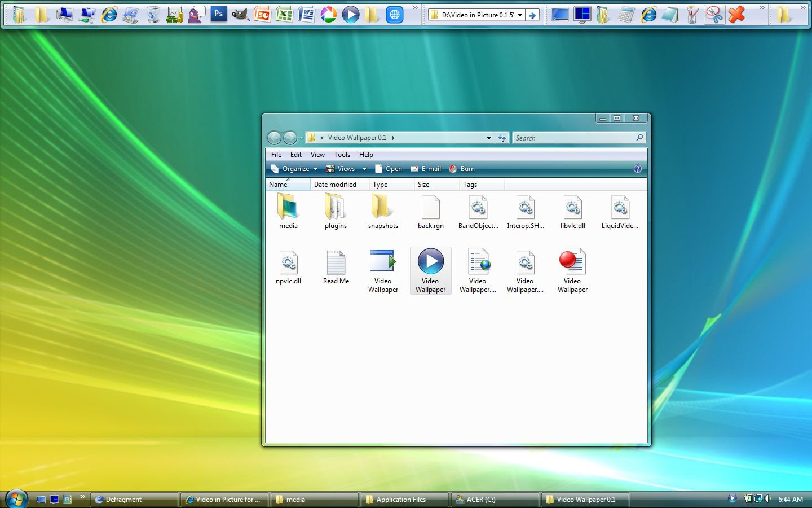
Task: Open GIMP from the quick launch bar
Action: (x=240, y=15)
